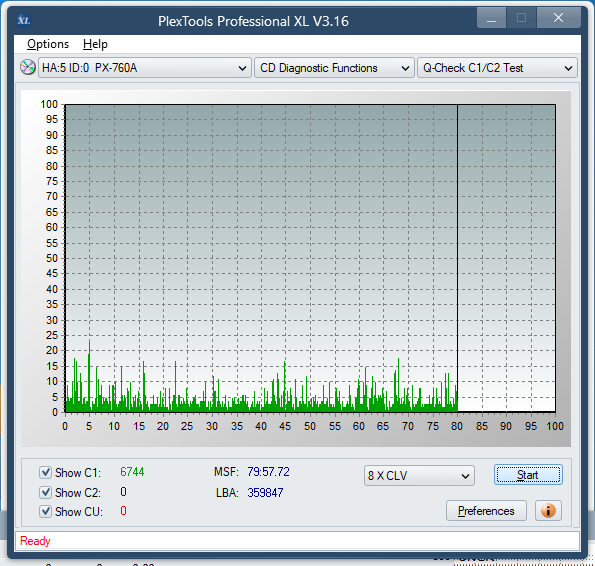Open the Help menu

click(x=95, y=44)
